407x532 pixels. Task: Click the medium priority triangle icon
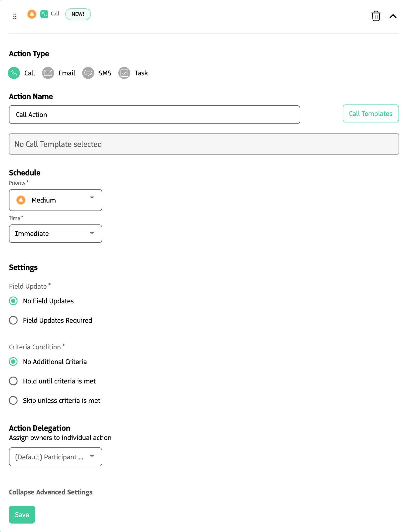21,200
